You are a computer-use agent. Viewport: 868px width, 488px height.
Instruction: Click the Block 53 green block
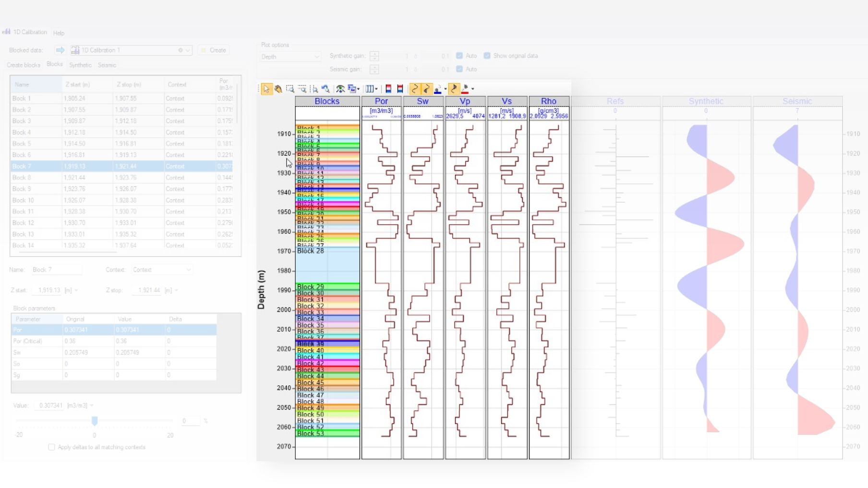point(327,434)
